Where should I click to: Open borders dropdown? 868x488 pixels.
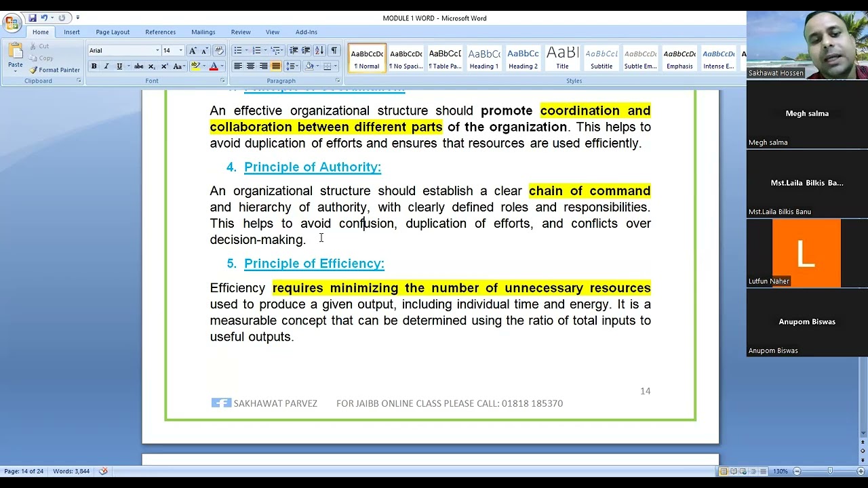pyautogui.click(x=336, y=66)
